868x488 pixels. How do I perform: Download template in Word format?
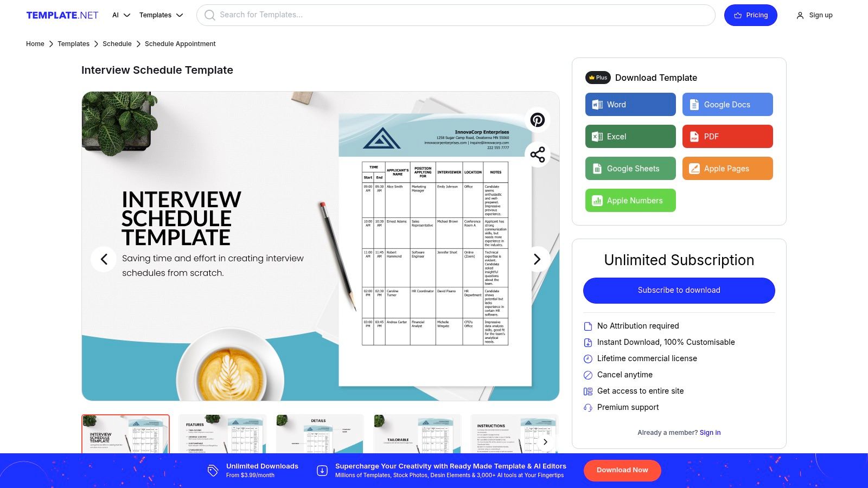(630, 105)
